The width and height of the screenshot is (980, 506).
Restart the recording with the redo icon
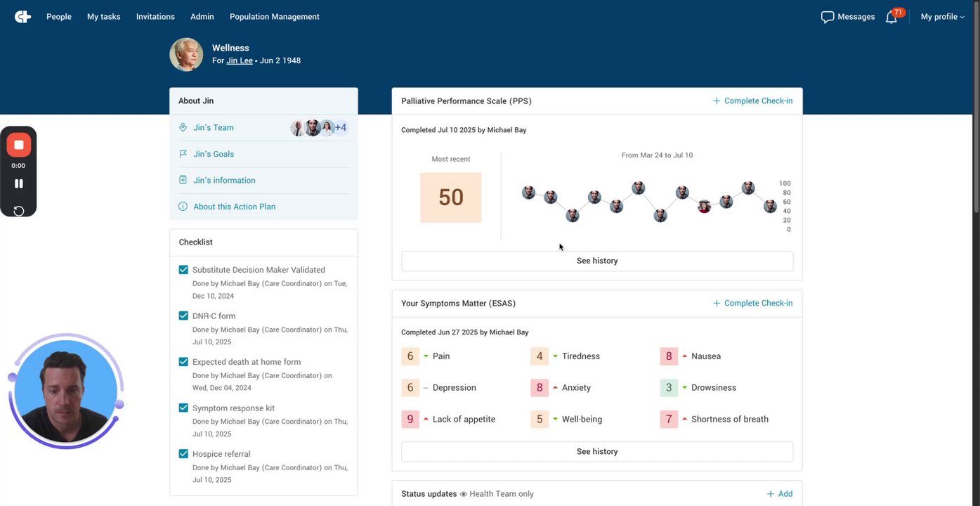coord(19,211)
